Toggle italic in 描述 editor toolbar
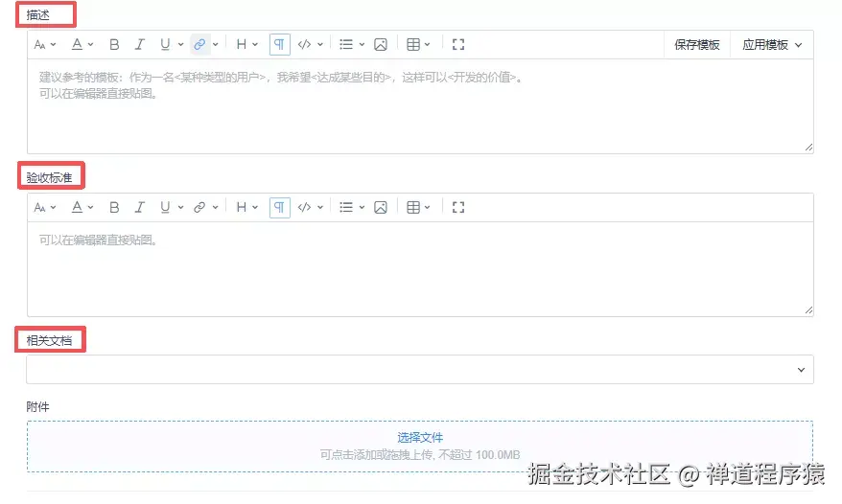 click(140, 44)
